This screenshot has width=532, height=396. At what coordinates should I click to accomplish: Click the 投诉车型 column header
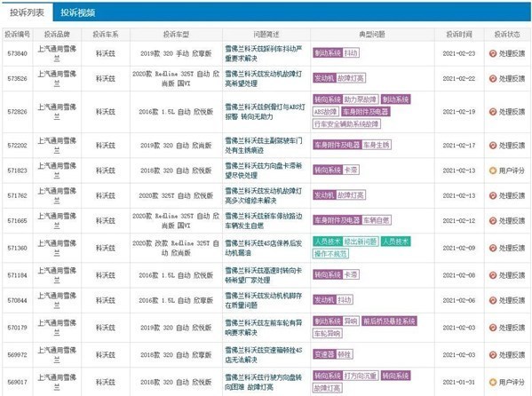[x=176, y=35]
